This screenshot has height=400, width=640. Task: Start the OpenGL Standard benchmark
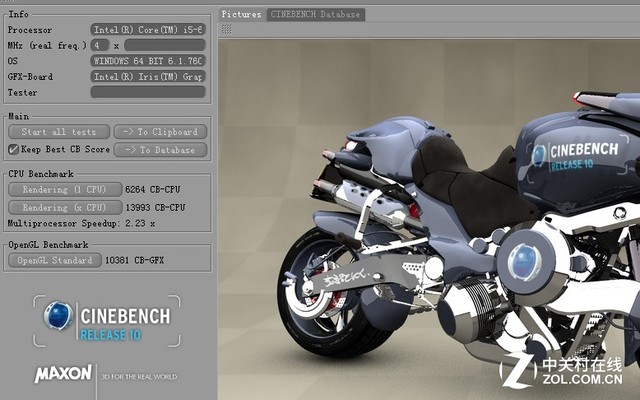55,260
